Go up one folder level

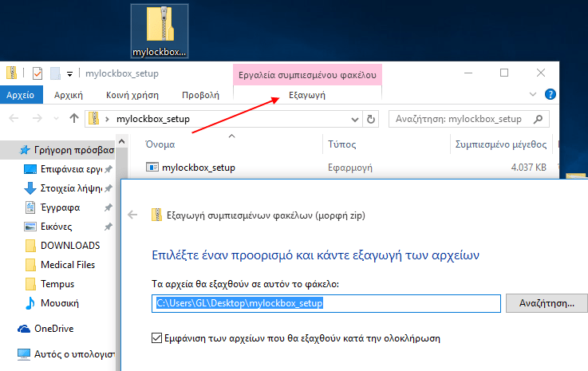click(74, 119)
